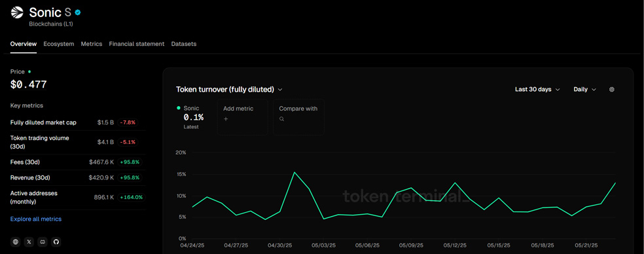This screenshot has width=644, height=254.
Task: Open the Datasets tab
Action: (x=184, y=44)
